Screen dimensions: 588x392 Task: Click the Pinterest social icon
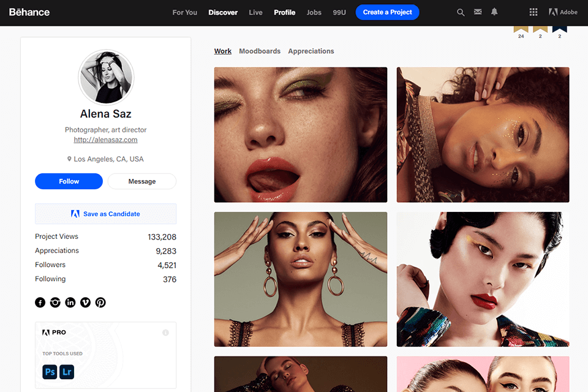(x=100, y=302)
